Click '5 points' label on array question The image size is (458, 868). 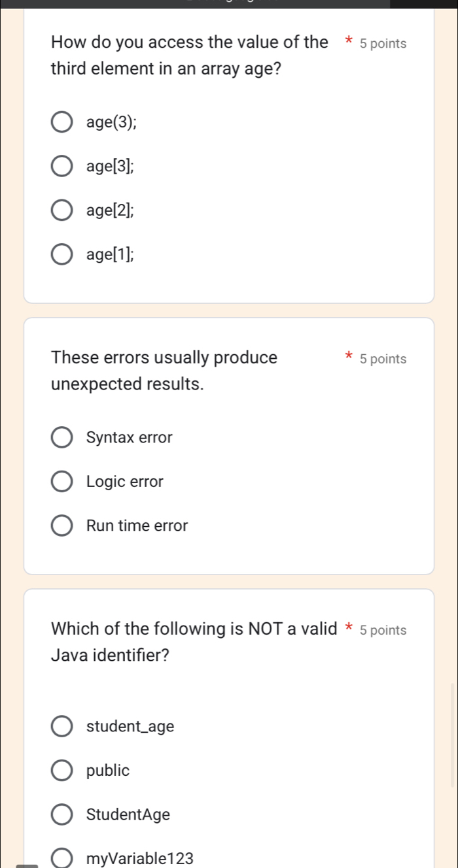383,44
